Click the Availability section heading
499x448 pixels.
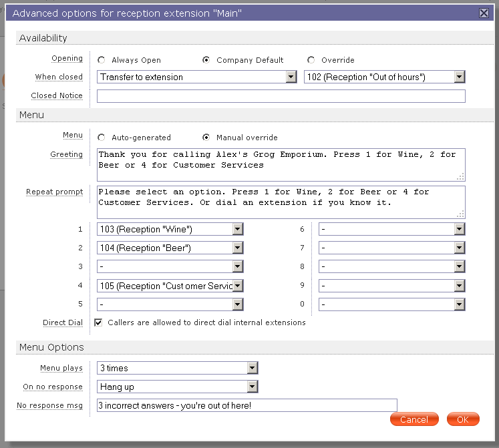[x=43, y=38]
